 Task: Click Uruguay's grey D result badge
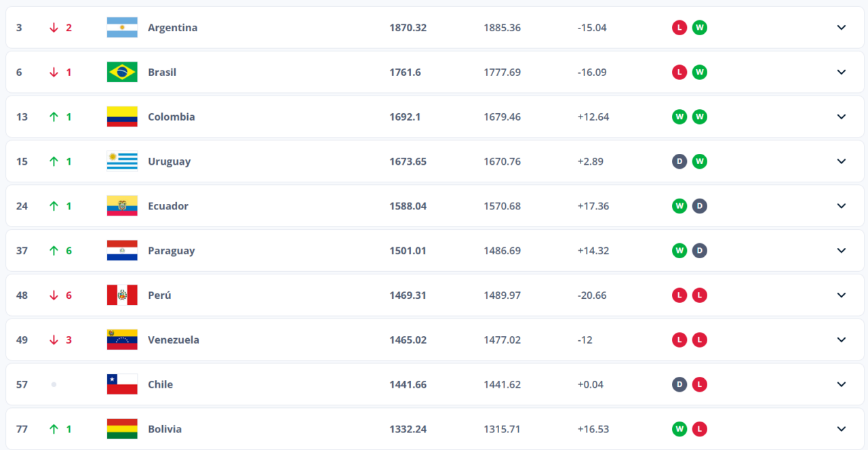pyautogui.click(x=679, y=161)
